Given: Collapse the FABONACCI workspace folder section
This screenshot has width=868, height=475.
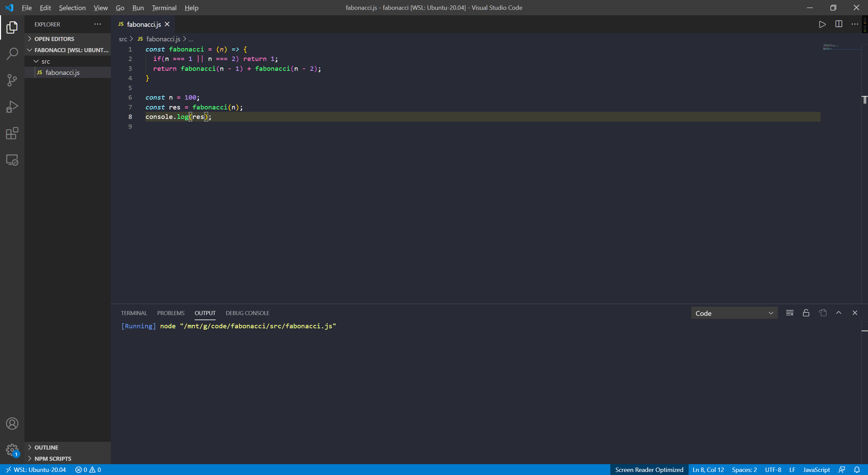Looking at the screenshot, I should coord(68,50).
